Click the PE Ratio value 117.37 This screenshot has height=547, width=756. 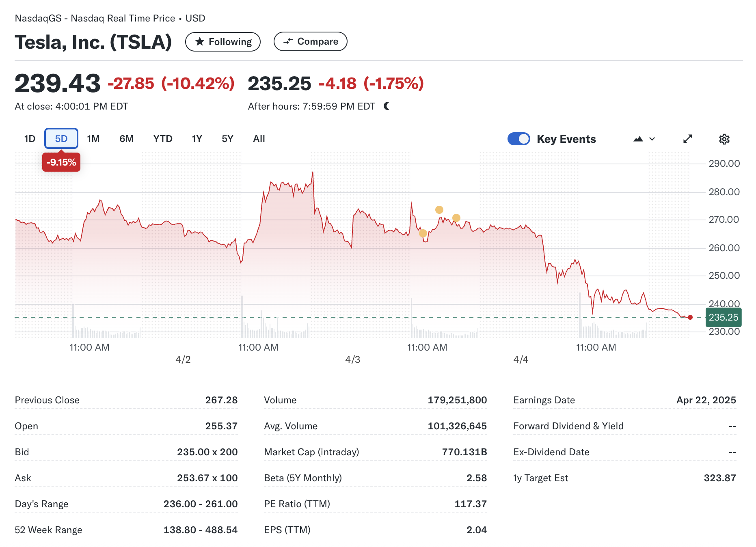[471, 504]
